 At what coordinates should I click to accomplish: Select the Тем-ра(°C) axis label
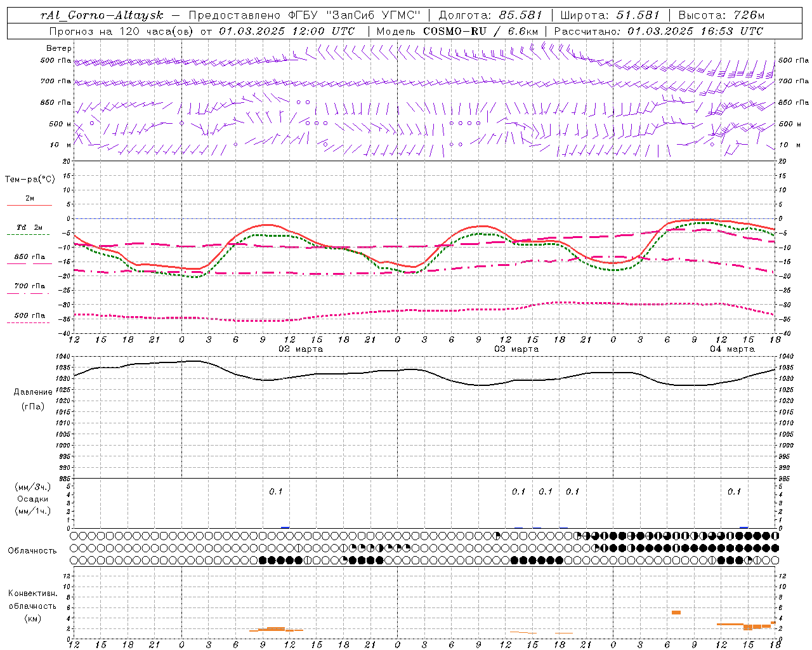pyautogui.click(x=30, y=180)
